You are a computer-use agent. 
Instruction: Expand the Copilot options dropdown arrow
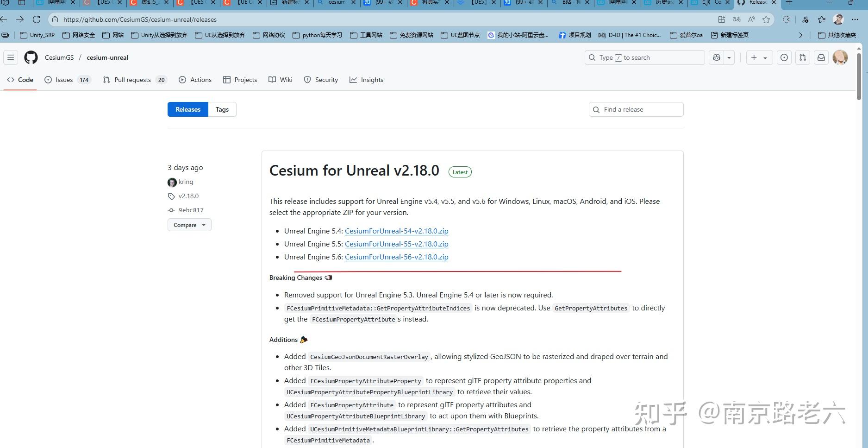click(x=729, y=57)
